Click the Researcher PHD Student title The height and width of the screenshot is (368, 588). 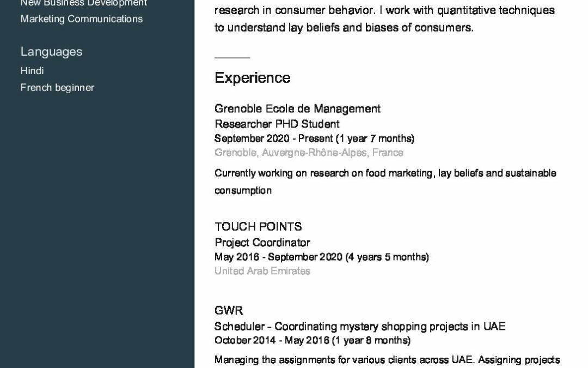click(x=277, y=124)
